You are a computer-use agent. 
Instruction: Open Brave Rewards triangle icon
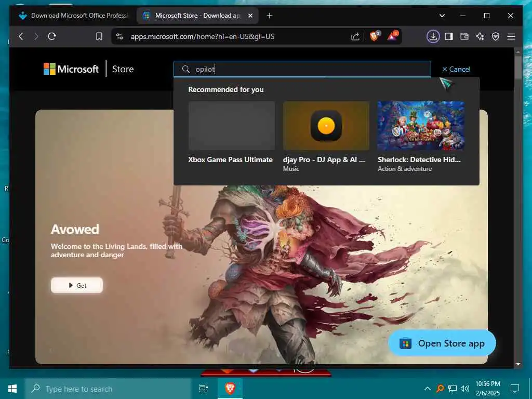[393, 36]
